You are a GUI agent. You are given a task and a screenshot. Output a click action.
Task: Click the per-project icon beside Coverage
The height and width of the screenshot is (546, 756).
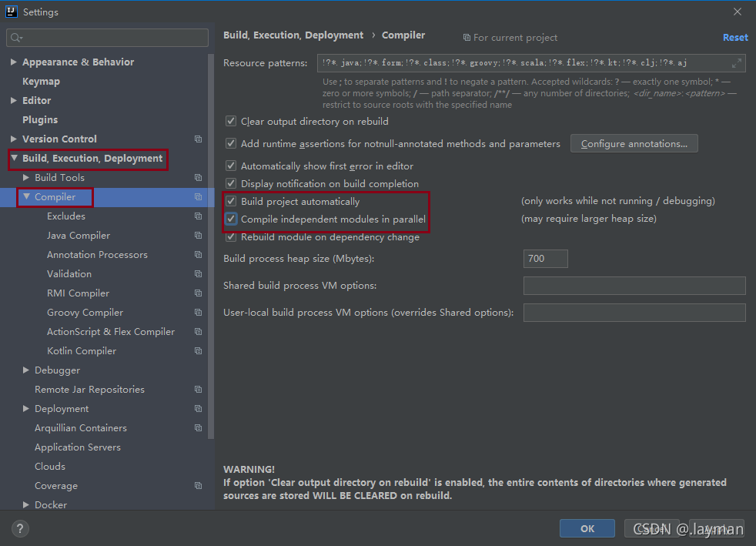click(x=198, y=486)
